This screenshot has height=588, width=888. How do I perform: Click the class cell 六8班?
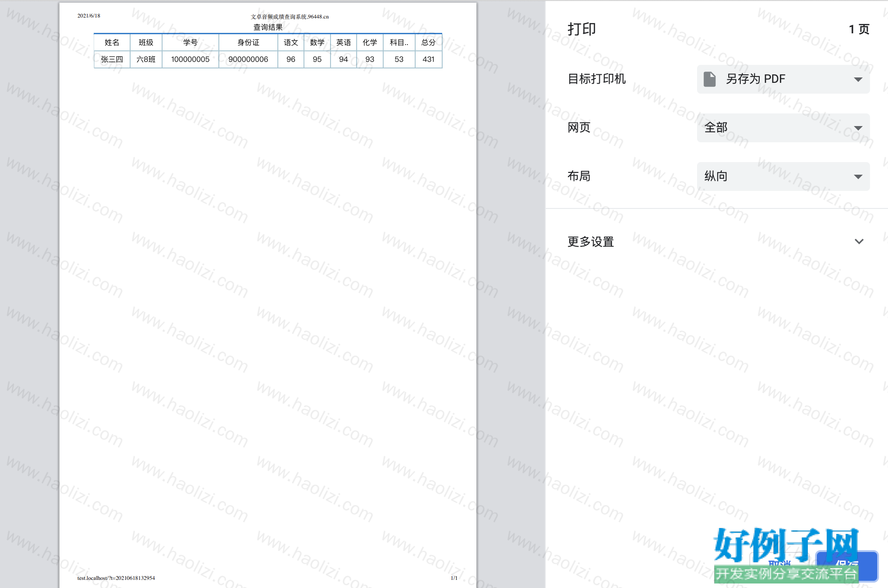pos(146,59)
